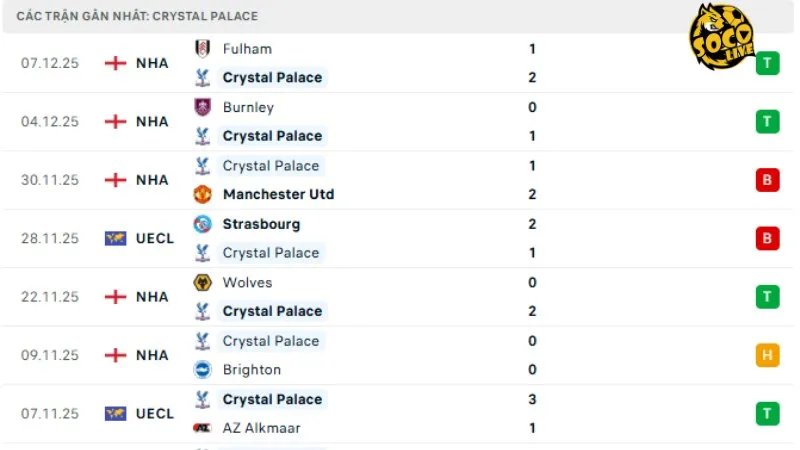The image size is (800, 450).
Task: Click the green T badge for Fulham match
Action: [767, 63]
